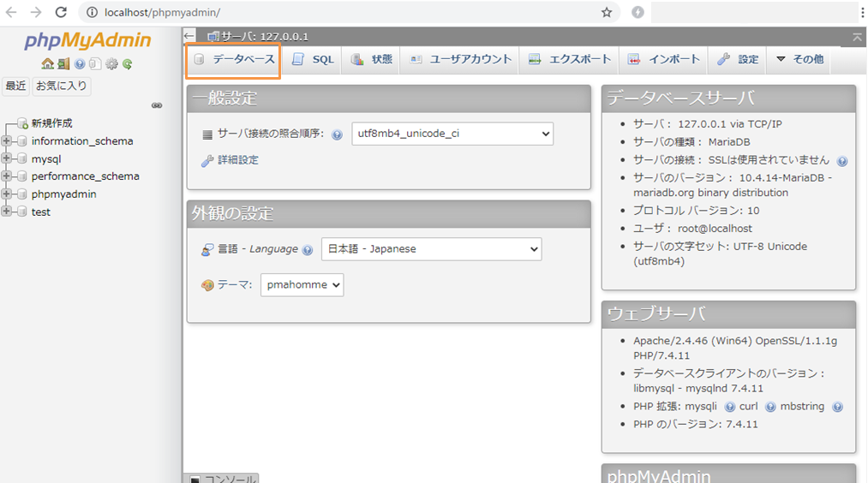The width and height of the screenshot is (868, 483).
Task: Click help icon next to curl extension
Action: (x=770, y=407)
